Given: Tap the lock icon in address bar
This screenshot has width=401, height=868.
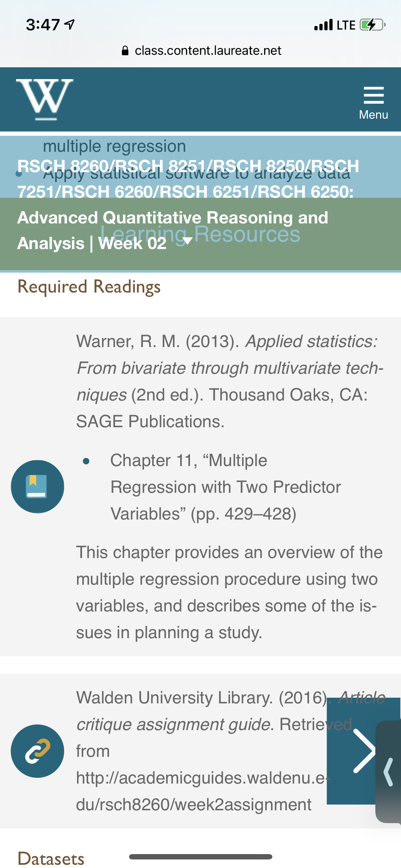Looking at the screenshot, I should pyautogui.click(x=125, y=51).
